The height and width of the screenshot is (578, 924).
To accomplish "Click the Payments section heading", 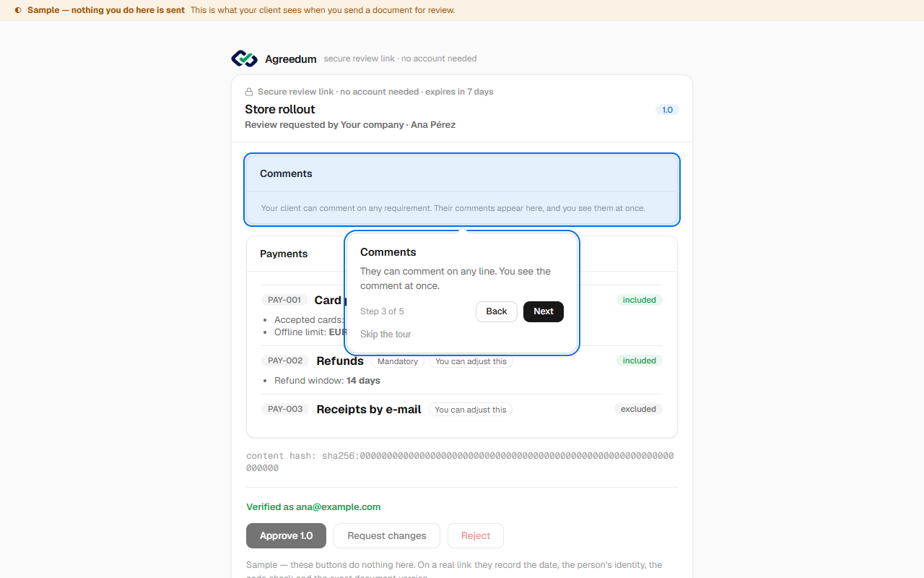I will 284,254.
